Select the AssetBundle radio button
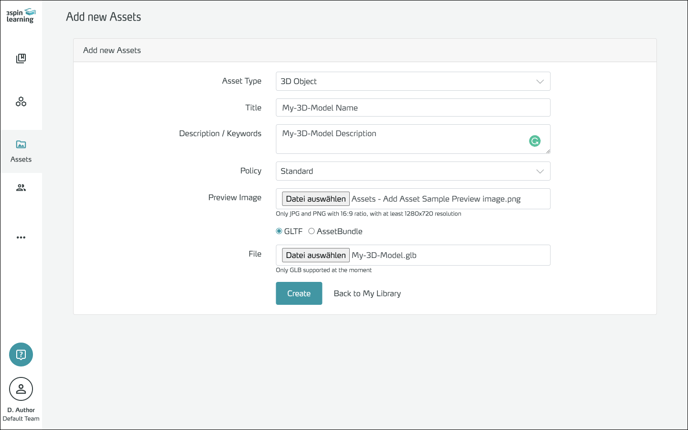The width and height of the screenshot is (688, 430). pos(312,231)
